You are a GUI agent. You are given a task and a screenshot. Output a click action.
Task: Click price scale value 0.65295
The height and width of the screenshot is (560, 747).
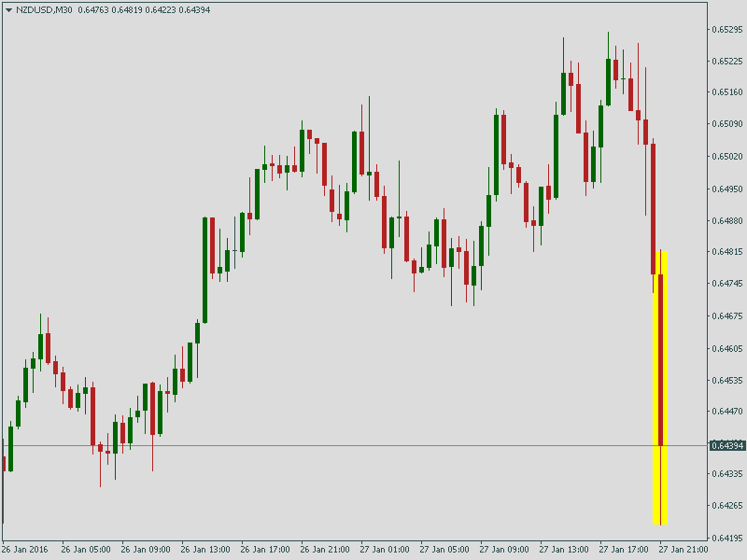click(x=727, y=30)
